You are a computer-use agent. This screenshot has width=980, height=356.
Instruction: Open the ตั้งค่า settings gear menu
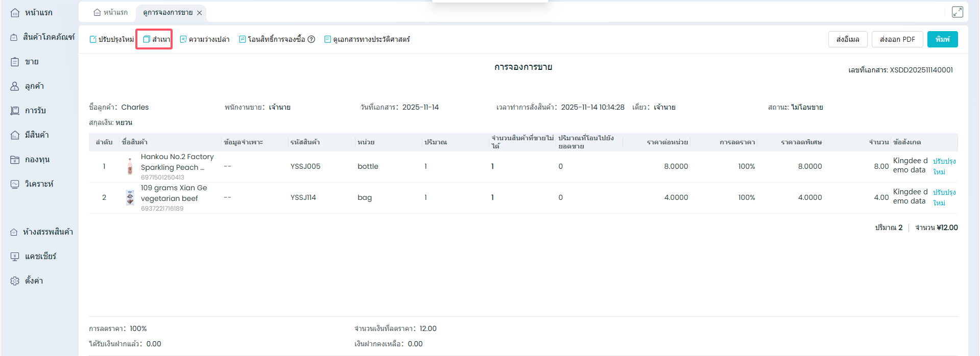click(27, 281)
